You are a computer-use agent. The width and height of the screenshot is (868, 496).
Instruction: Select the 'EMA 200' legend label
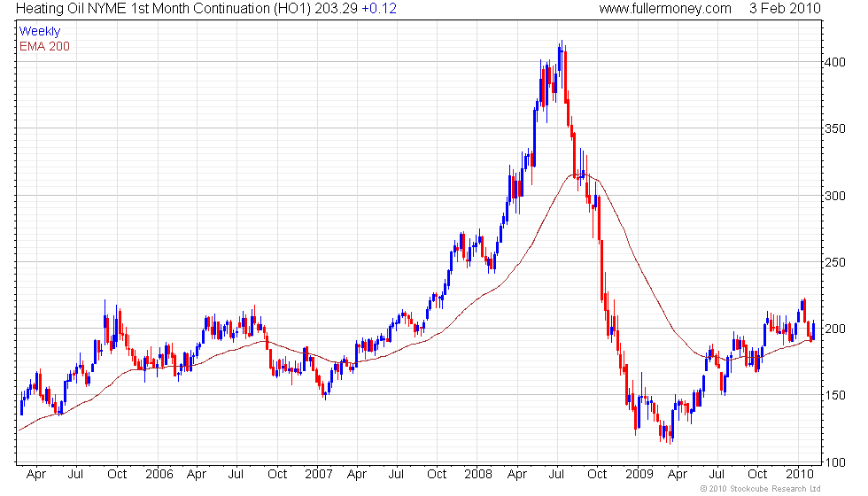click(x=45, y=46)
